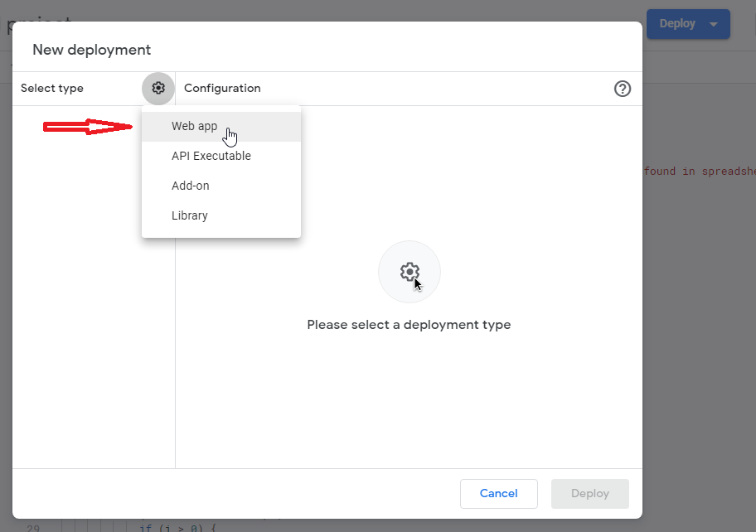Image resolution: width=756 pixels, height=532 pixels.
Task: Cancel the new deployment dialog
Action: [x=498, y=493]
